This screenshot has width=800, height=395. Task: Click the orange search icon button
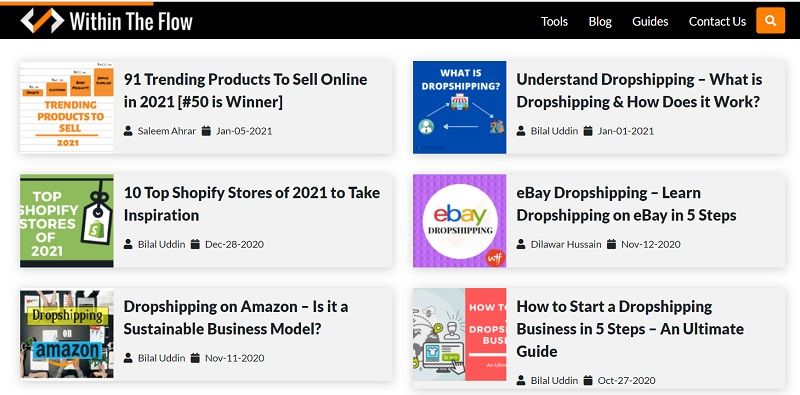click(x=770, y=21)
